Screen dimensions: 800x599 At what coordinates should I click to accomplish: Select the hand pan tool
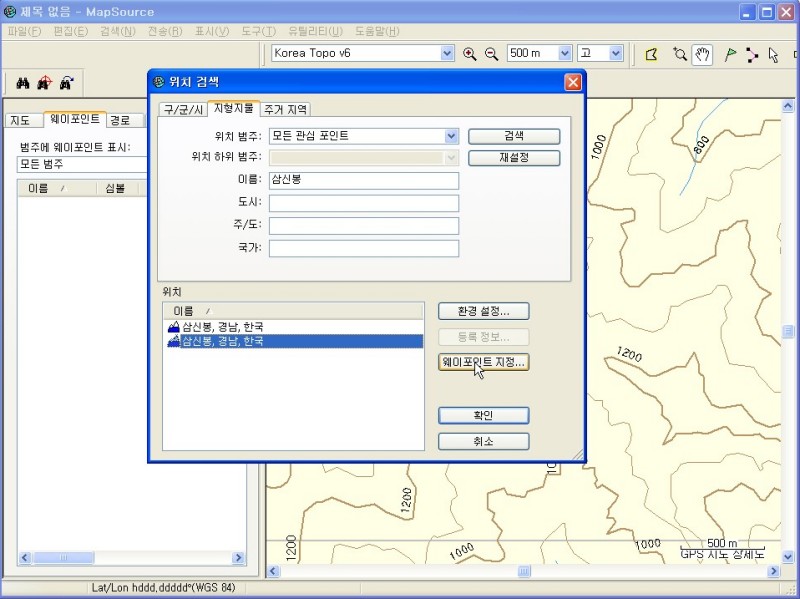click(702, 54)
